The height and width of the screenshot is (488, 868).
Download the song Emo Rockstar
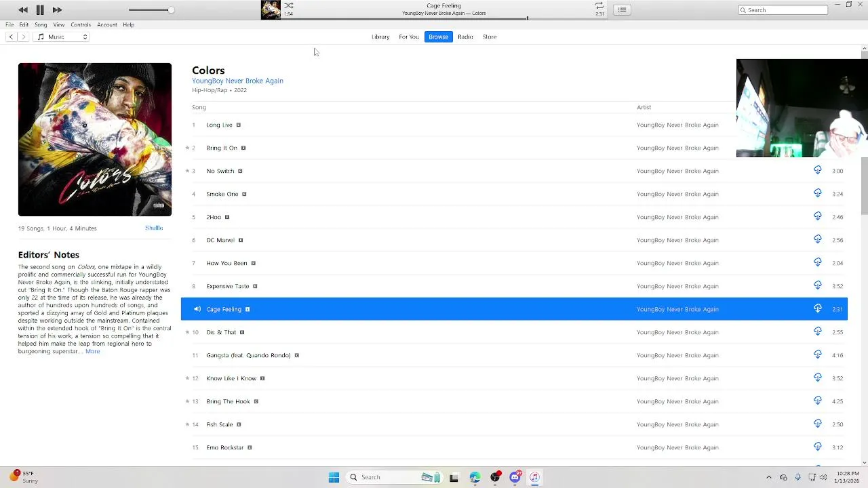[x=817, y=447]
